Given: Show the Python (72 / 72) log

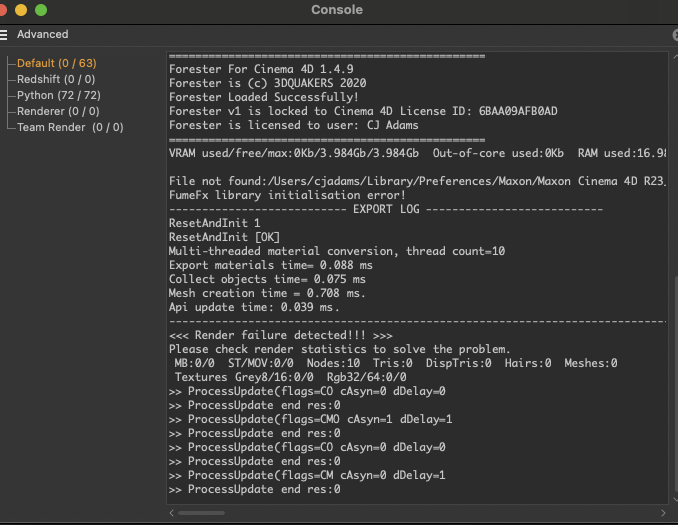Looking at the screenshot, I should pyautogui.click(x=58, y=95).
